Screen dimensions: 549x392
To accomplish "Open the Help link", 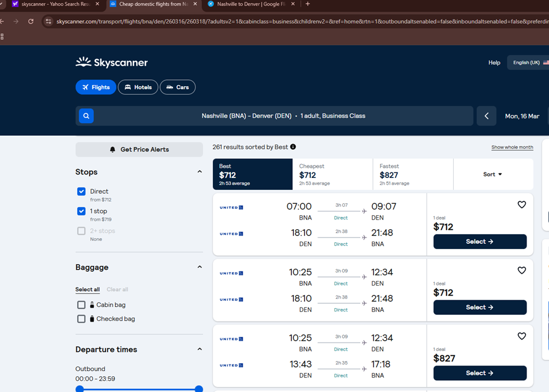I will 494,63.
